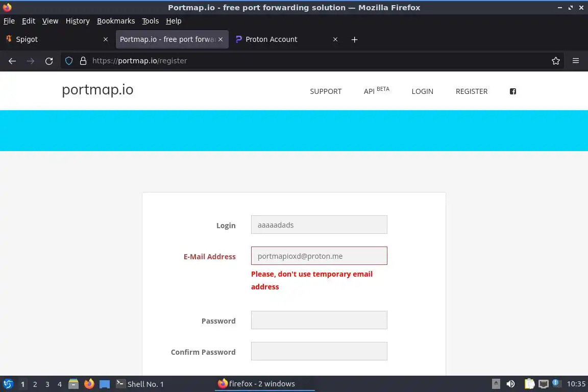Open tracking protection shield info
Screen dimensions: 588x392
69,61
